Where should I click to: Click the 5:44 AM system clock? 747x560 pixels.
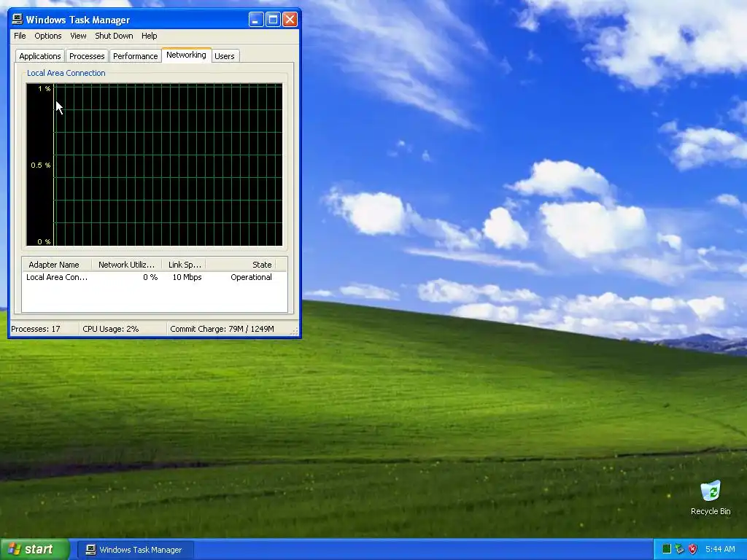tap(720, 550)
